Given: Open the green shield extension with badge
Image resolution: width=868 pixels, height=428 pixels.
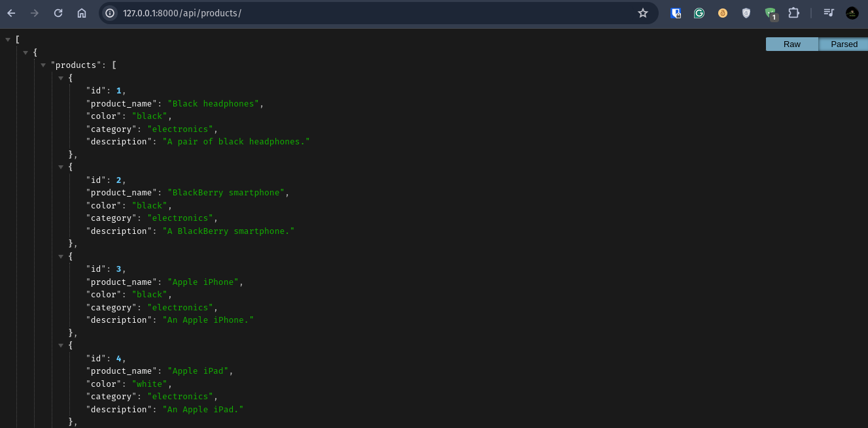Looking at the screenshot, I should [771, 14].
